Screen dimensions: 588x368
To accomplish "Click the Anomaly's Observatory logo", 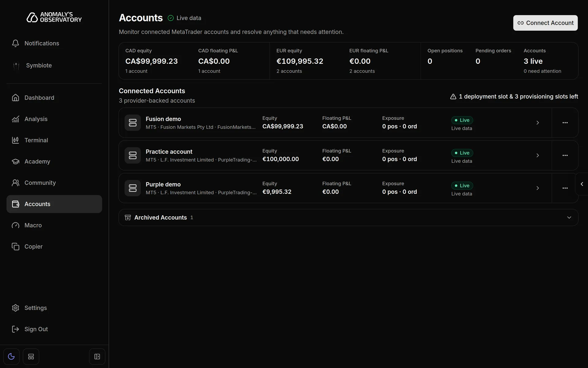I will 54,17.
